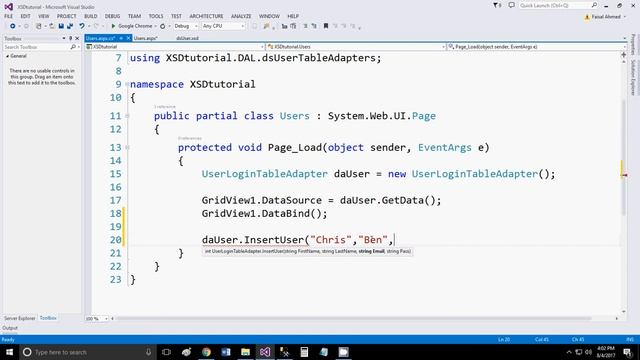The image size is (640, 360).
Task: Open the Output panel tab
Action: [x=10, y=328]
